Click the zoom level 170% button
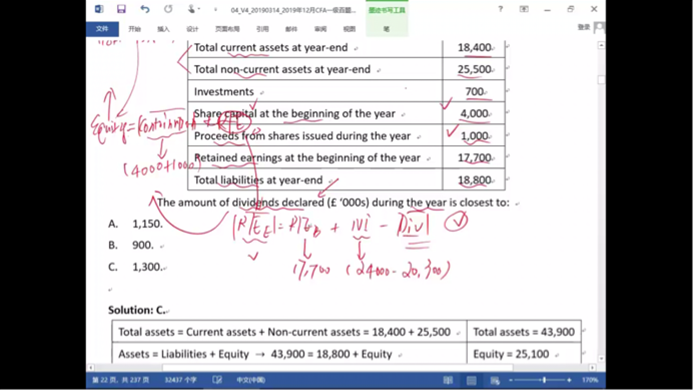 pos(590,380)
